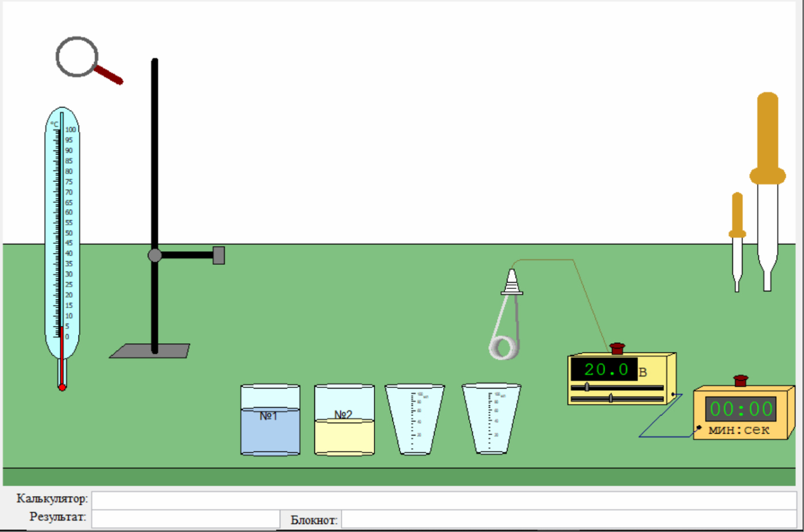Select beaker №2 with yellow liquid
The height and width of the screenshot is (532, 804).
pyautogui.click(x=344, y=420)
